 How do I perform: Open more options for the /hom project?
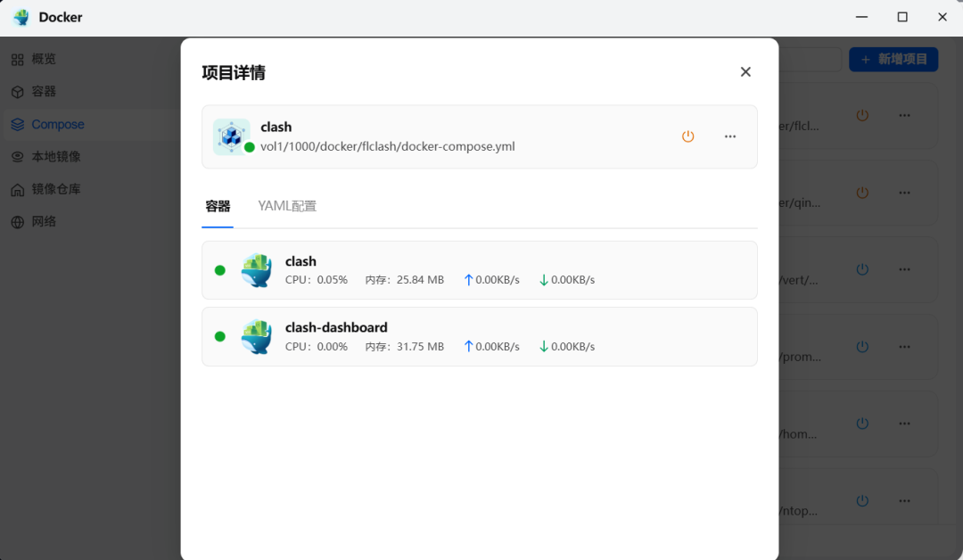(904, 424)
